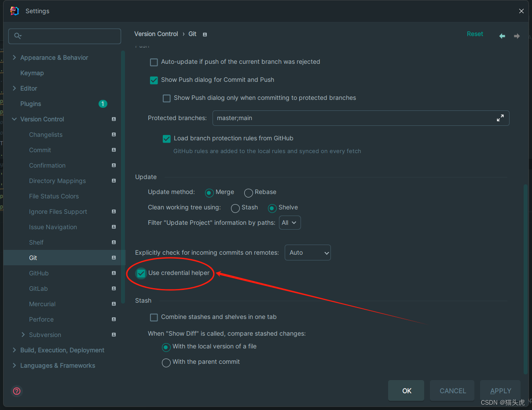Open the Filter Update Project paths dropdown

pos(290,223)
